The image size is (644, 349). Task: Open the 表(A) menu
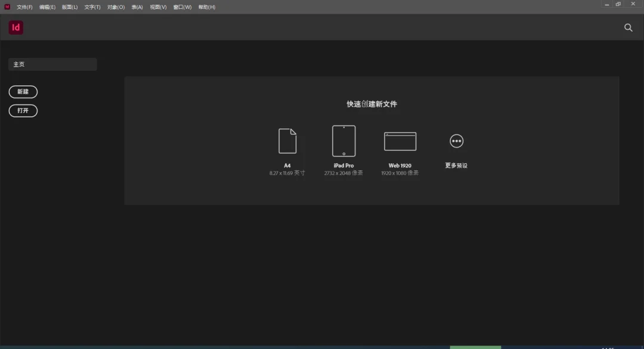pos(137,7)
